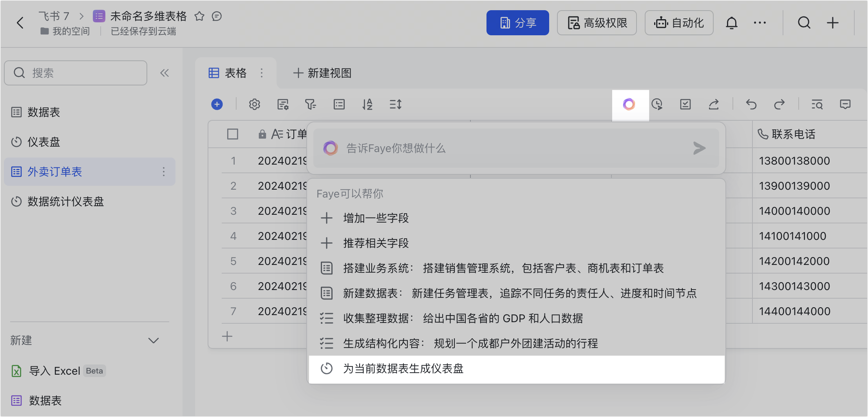Click phone cell 14100141000
Image resolution: width=868 pixels, height=417 pixels.
coord(809,236)
